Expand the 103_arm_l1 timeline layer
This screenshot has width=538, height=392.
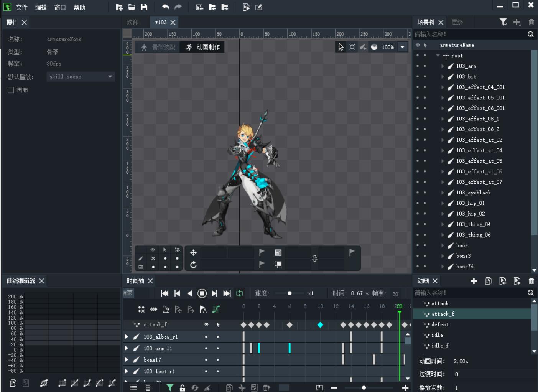click(x=126, y=348)
